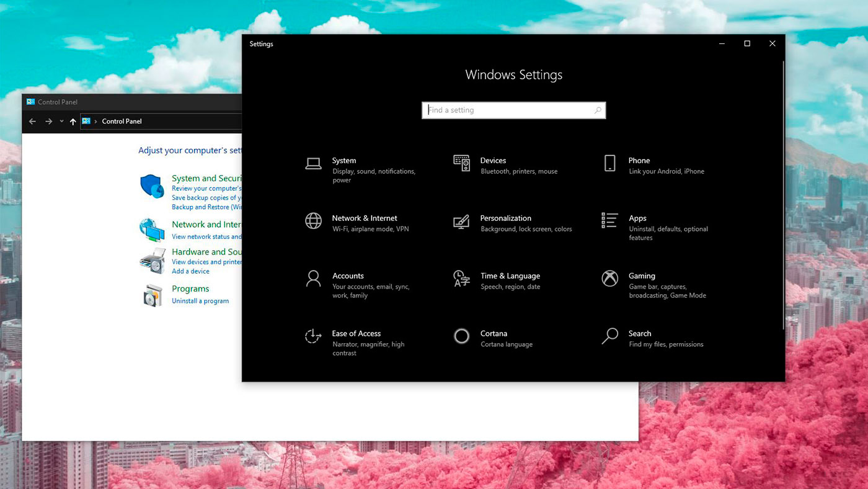Click the System and Security heading link
The image size is (868, 489).
206,179
